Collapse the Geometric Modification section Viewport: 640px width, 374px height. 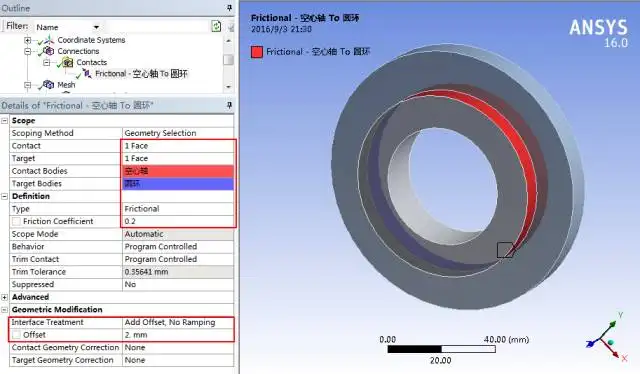4,310
